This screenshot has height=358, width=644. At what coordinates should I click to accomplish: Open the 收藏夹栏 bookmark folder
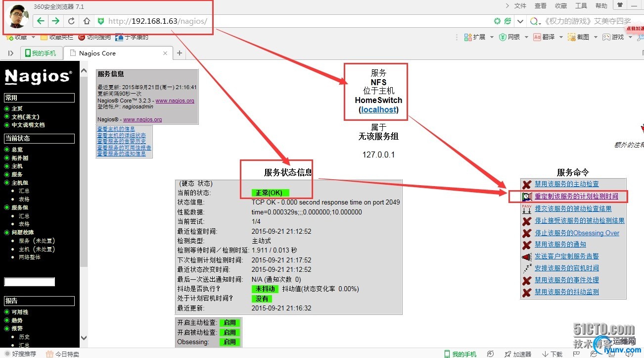[56, 37]
